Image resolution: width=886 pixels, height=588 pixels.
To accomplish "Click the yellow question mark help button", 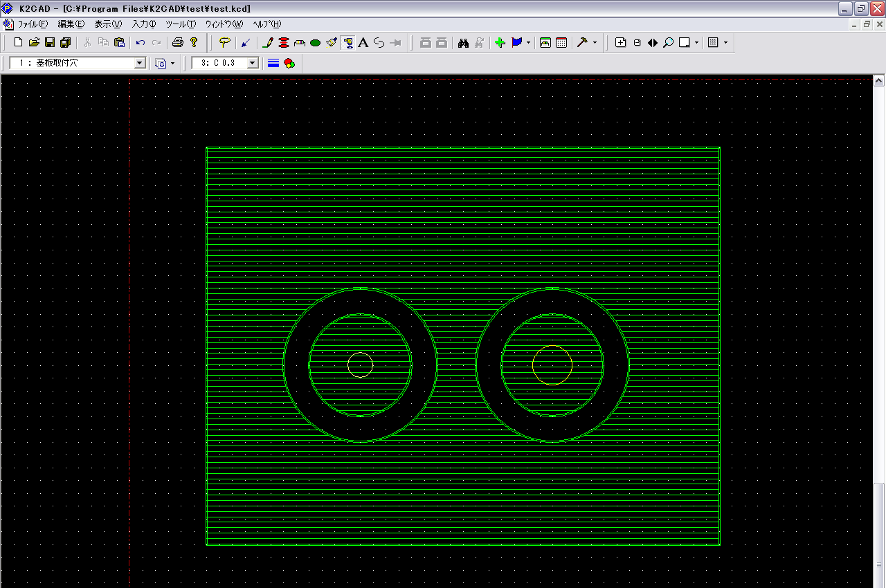I will click(x=194, y=43).
